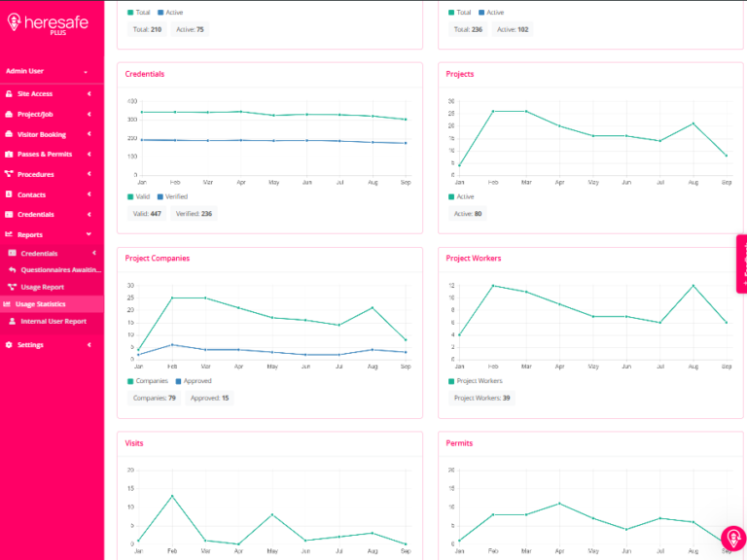Toggle the Verified series in Credentials legend
This screenshot has width=747, height=560.
coord(172,196)
